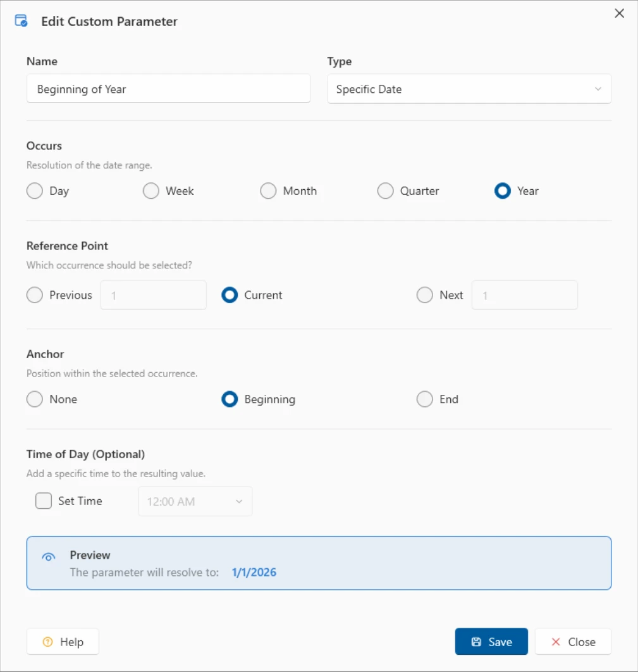
Task: Click the Previous count input field
Action: point(153,295)
